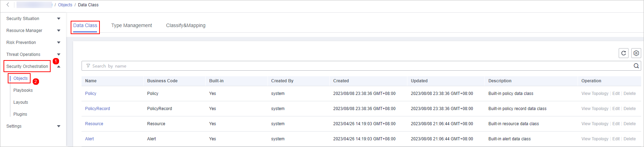Open the Alert data class link

point(89,139)
